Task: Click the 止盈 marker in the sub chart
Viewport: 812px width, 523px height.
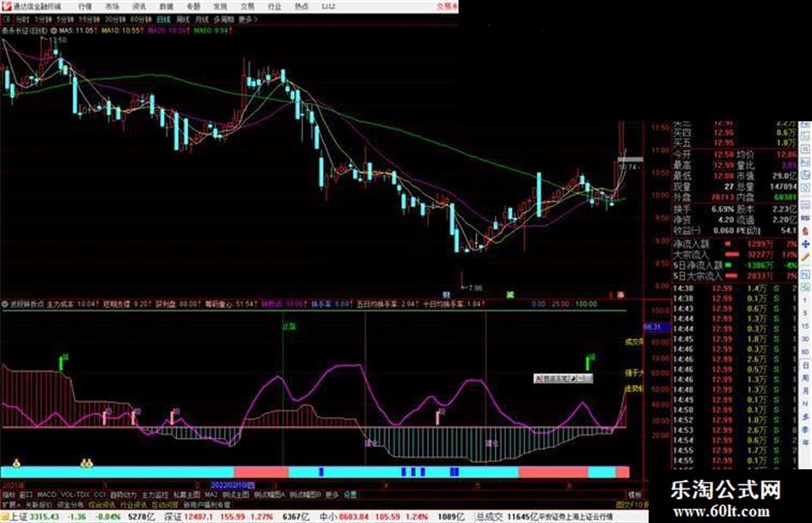Action: click(x=289, y=326)
